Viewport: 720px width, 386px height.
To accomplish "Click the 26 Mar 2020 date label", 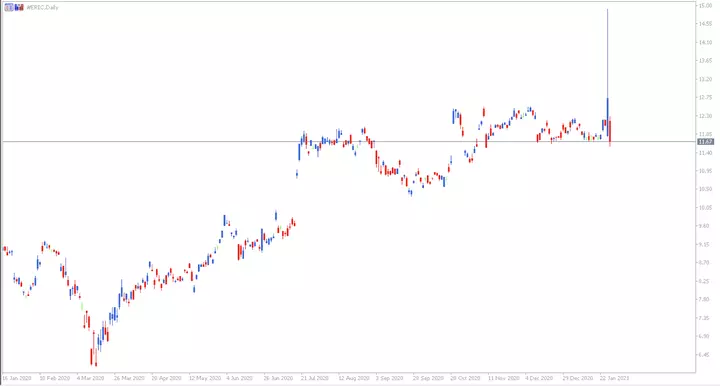I will [129, 378].
